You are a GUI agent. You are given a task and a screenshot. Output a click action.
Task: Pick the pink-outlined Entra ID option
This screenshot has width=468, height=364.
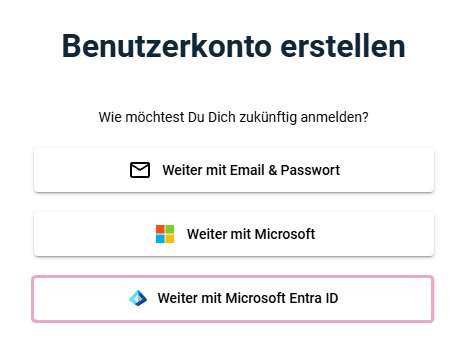(x=233, y=299)
